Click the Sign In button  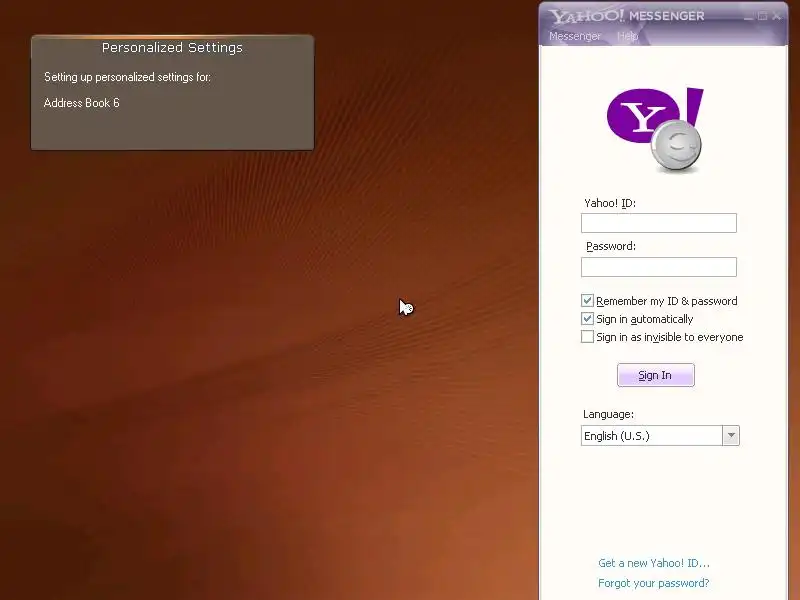(x=656, y=375)
